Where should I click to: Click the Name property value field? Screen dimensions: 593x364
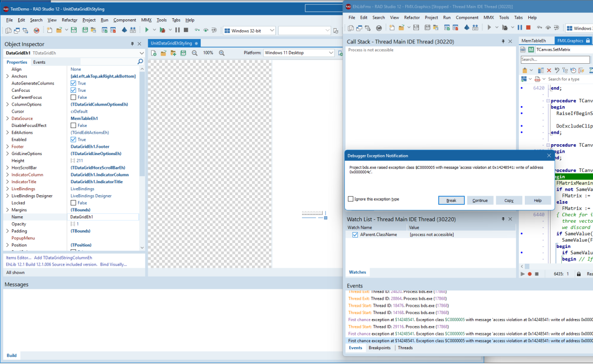[x=104, y=217]
